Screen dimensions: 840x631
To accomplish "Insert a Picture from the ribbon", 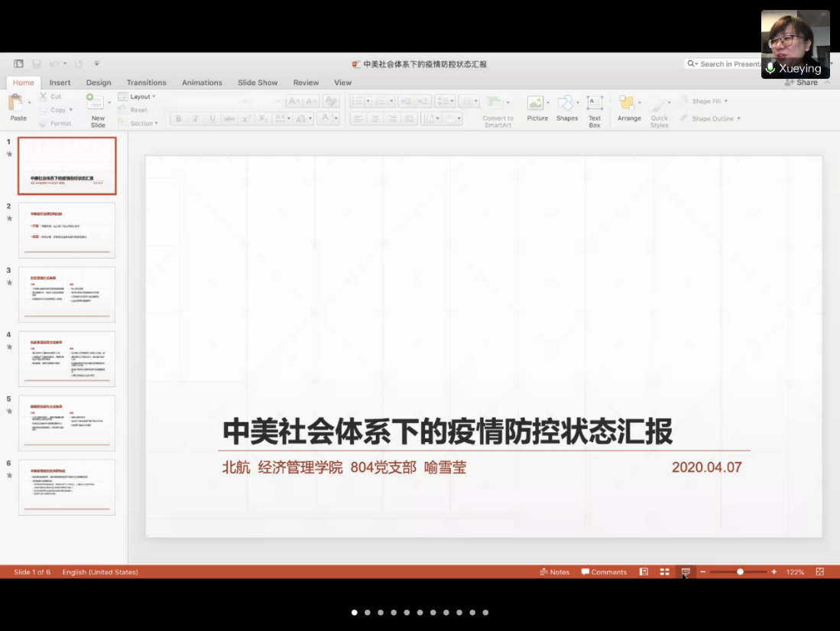I will pos(537,104).
